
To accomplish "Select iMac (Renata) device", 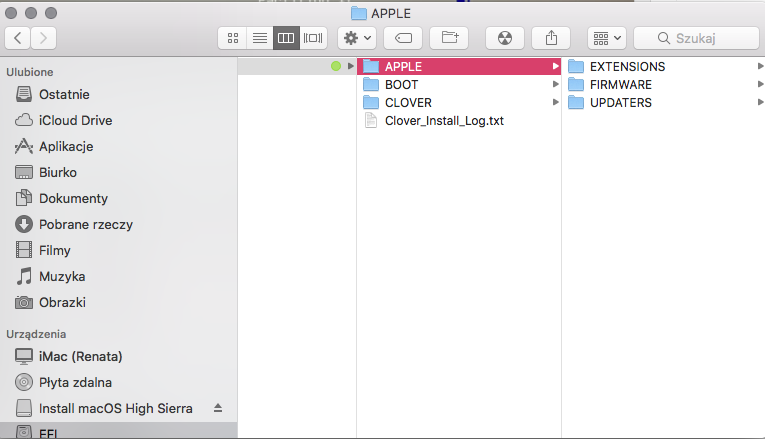I will (119, 356).
